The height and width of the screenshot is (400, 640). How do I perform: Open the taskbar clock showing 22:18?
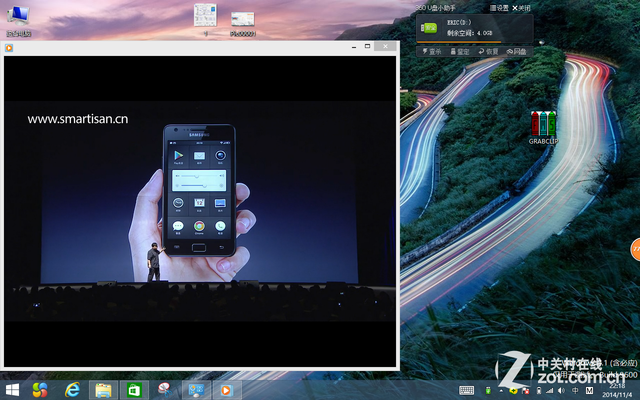617,390
